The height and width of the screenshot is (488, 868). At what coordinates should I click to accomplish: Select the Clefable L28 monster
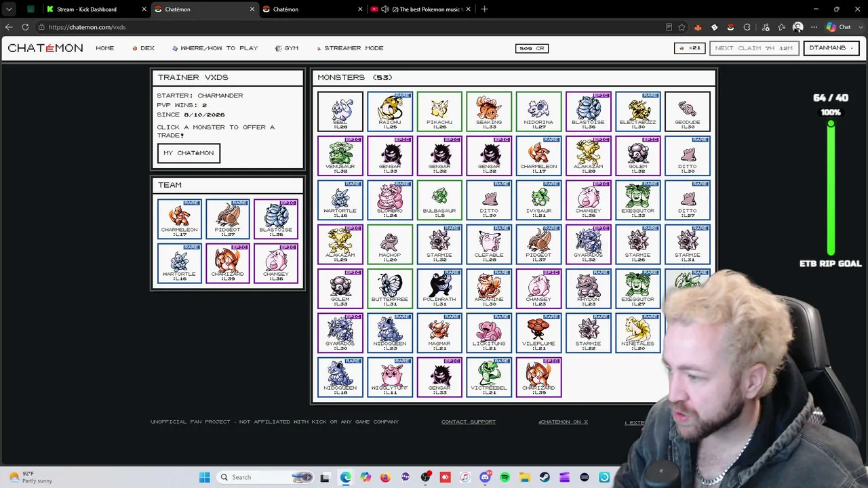click(x=489, y=244)
